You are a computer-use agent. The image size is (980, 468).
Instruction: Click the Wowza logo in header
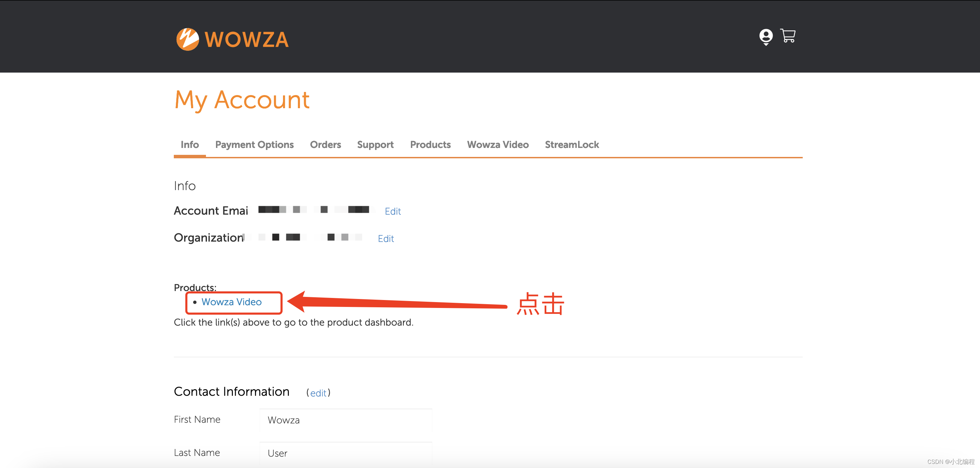(x=233, y=39)
